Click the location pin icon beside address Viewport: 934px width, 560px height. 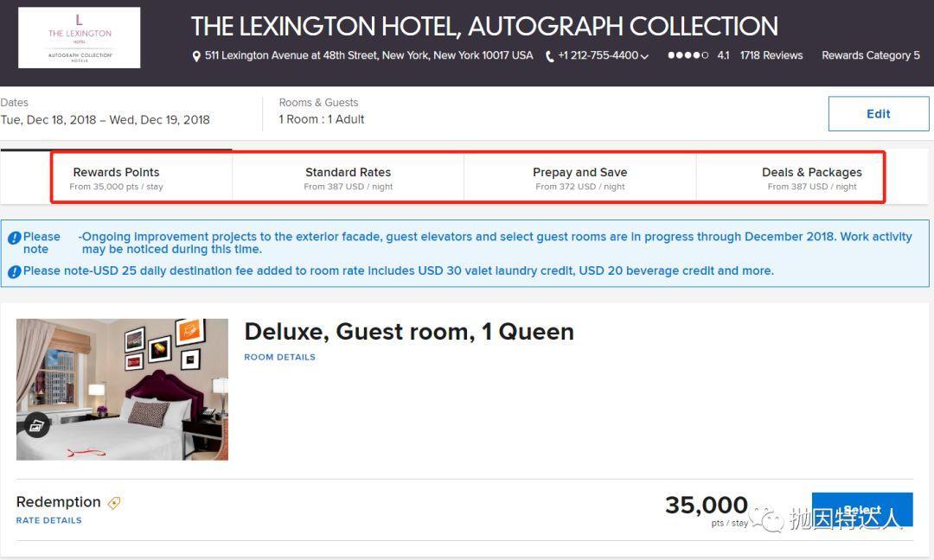(196, 56)
